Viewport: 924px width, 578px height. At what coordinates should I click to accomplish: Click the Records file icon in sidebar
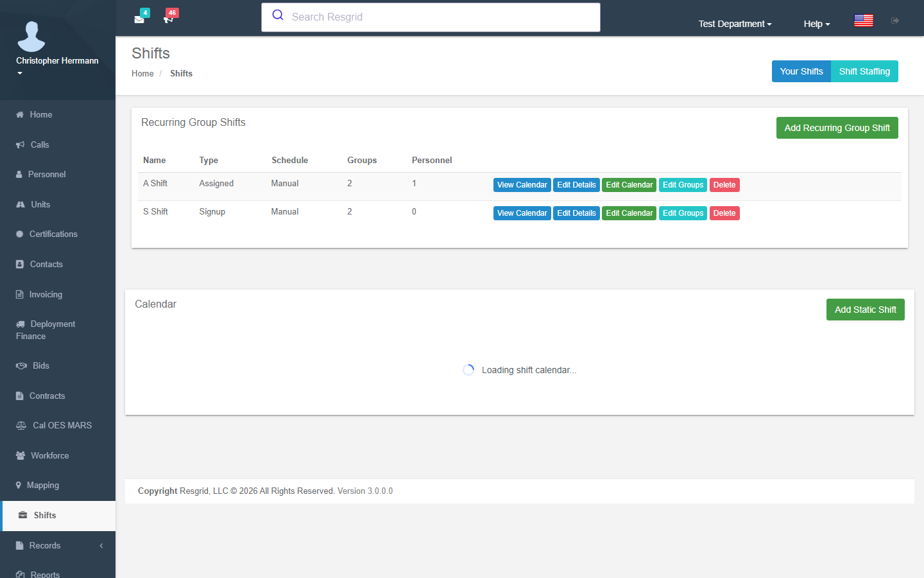pyautogui.click(x=19, y=545)
